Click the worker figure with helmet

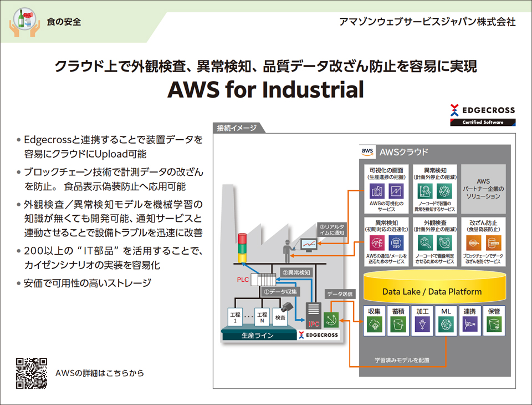coord(288,251)
